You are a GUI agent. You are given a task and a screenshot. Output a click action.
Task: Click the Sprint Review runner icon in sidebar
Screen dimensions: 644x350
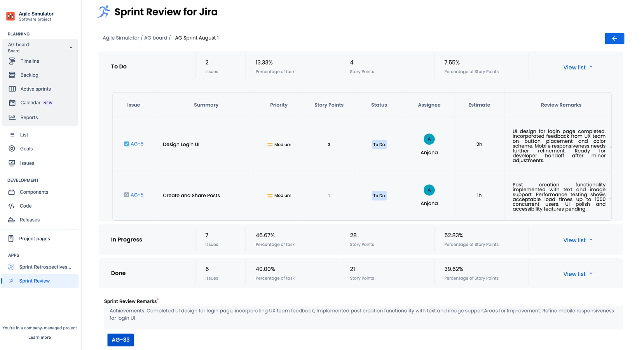point(11,281)
